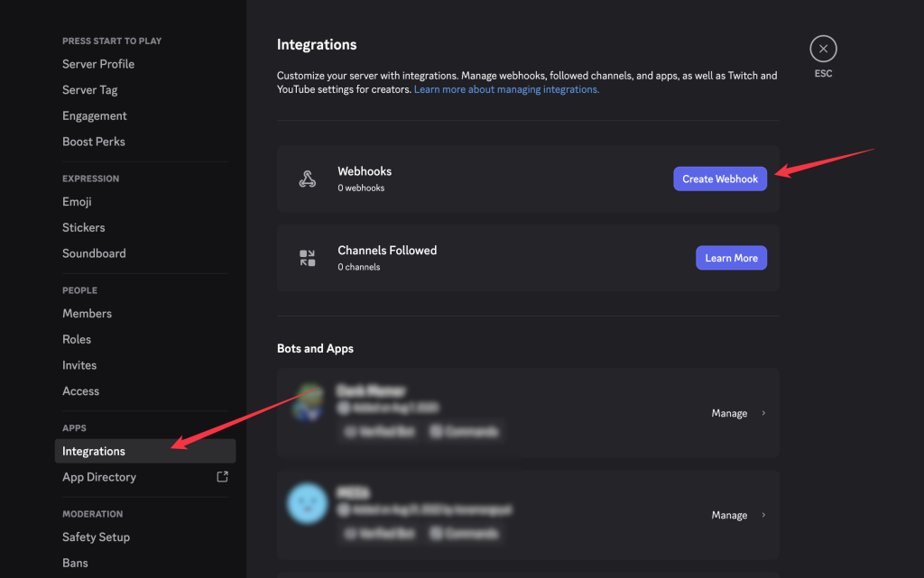
Task: Go to Invites page
Action: (x=79, y=365)
